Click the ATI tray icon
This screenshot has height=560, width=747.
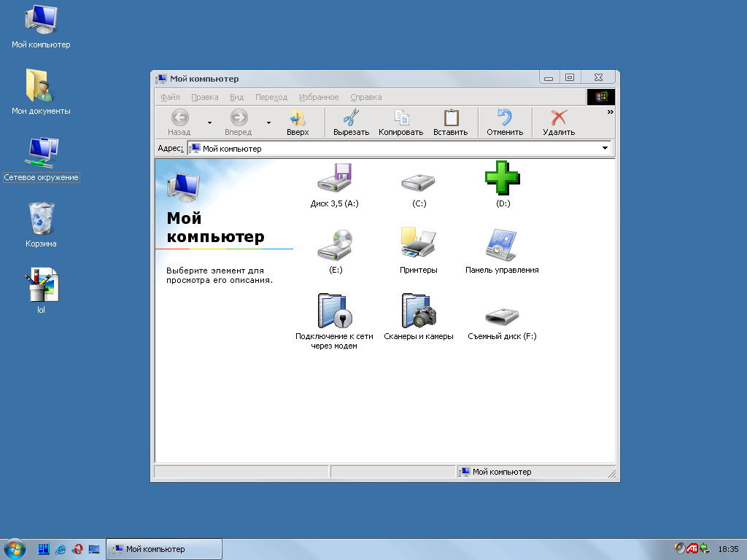tap(692, 548)
